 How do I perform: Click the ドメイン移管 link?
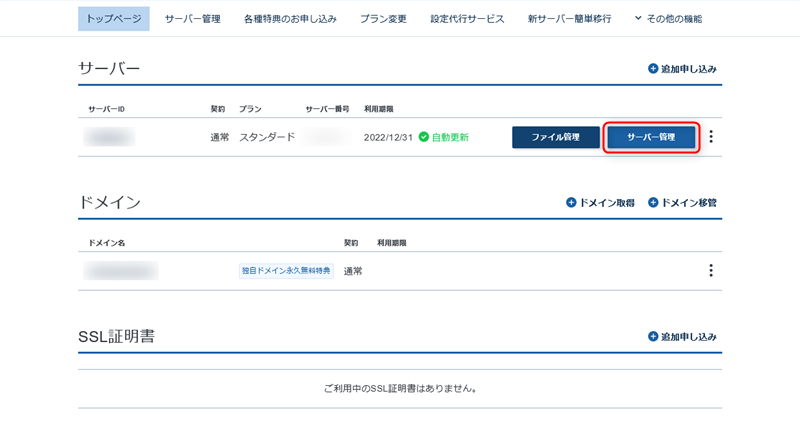[682, 203]
